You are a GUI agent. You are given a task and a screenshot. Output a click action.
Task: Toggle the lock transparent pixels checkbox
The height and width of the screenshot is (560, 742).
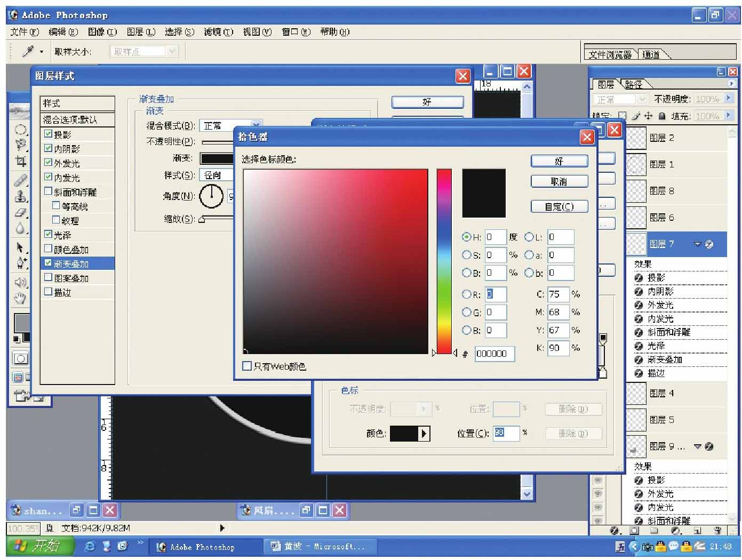pyautogui.click(x=622, y=116)
